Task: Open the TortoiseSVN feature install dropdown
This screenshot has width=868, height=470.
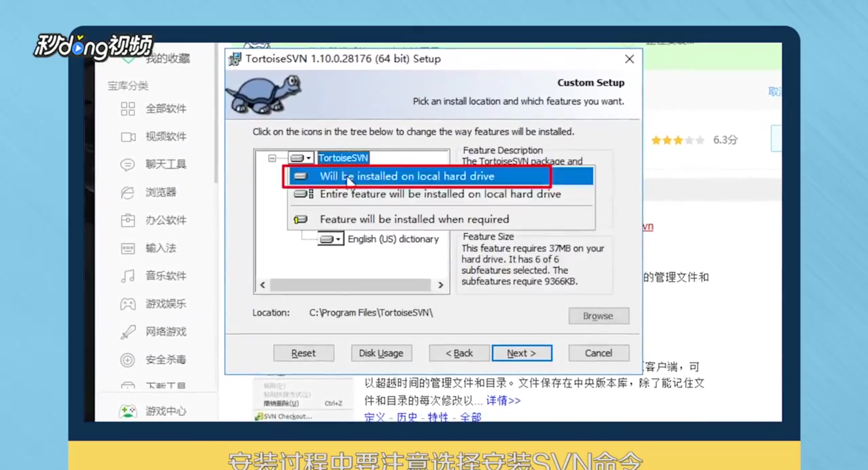Action: click(x=301, y=158)
